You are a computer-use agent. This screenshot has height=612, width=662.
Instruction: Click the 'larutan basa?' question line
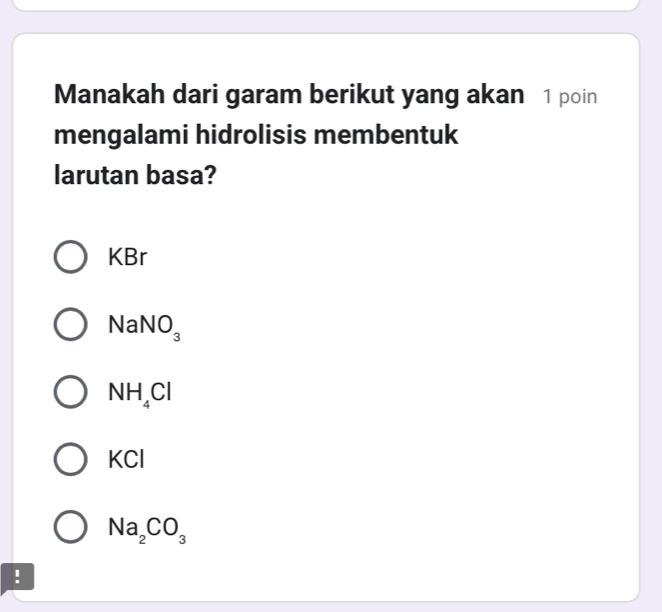[x=137, y=174]
